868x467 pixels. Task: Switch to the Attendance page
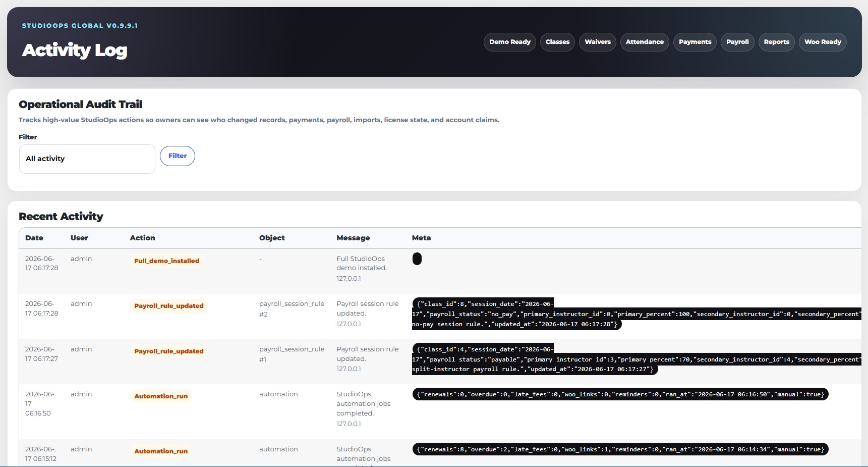645,42
